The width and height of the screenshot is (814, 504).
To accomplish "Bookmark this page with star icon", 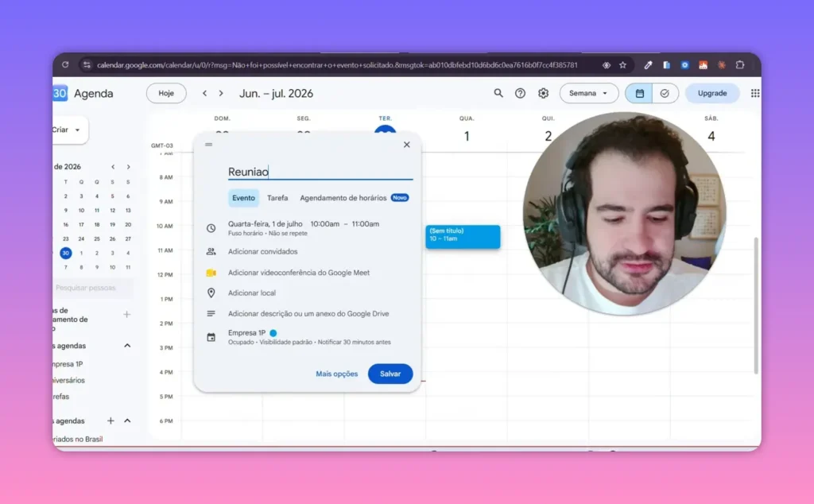I will (x=622, y=65).
